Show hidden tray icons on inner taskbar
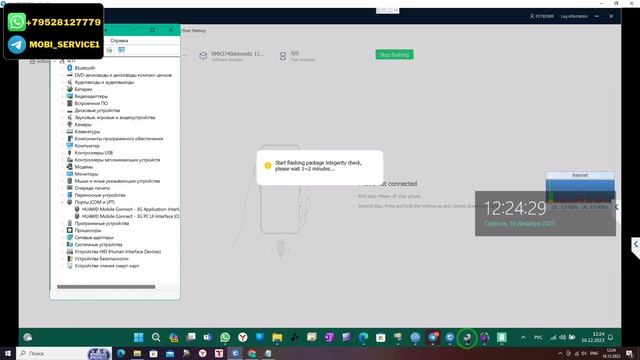The height and width of the screenshot is (360, 640). coord(523,338)
